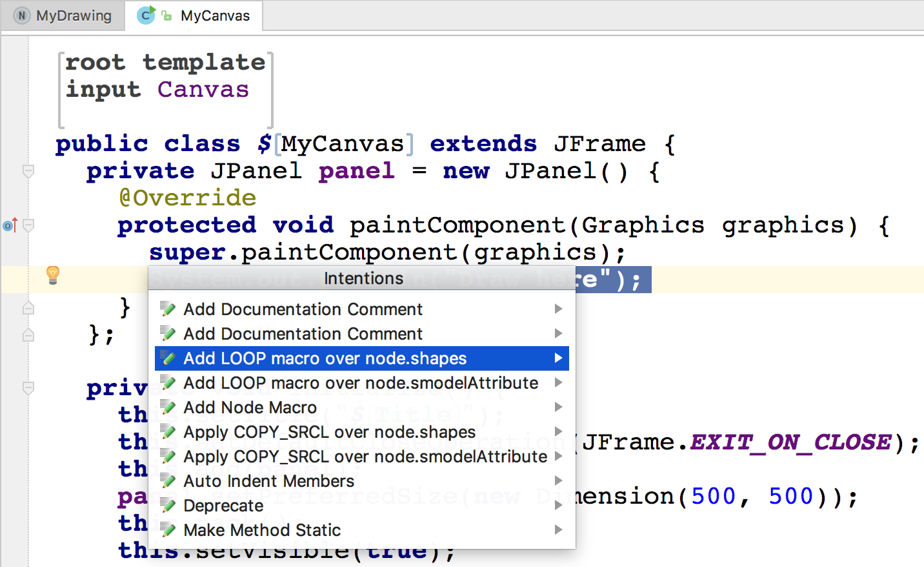Choose Add LOOP macro over node.smodelAttribute
This screenshot has height=567, width=924.
(x=360, y=383)
